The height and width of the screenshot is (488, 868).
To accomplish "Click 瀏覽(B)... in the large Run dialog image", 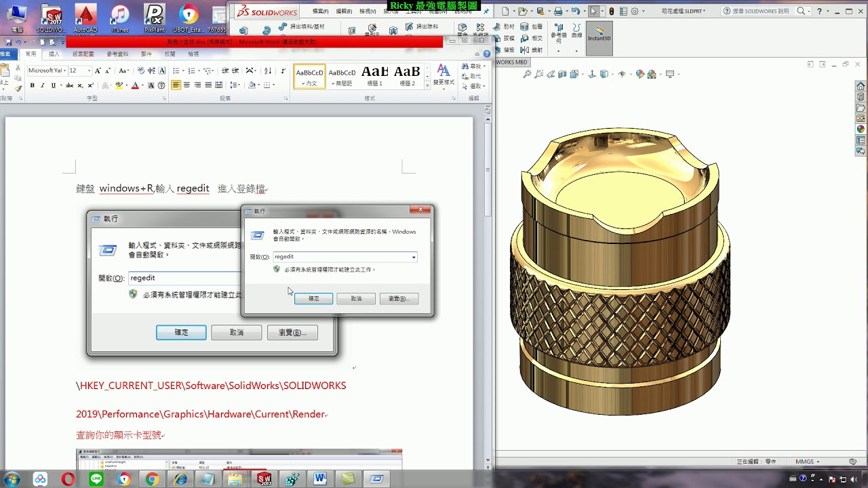I will click(292, 332).
